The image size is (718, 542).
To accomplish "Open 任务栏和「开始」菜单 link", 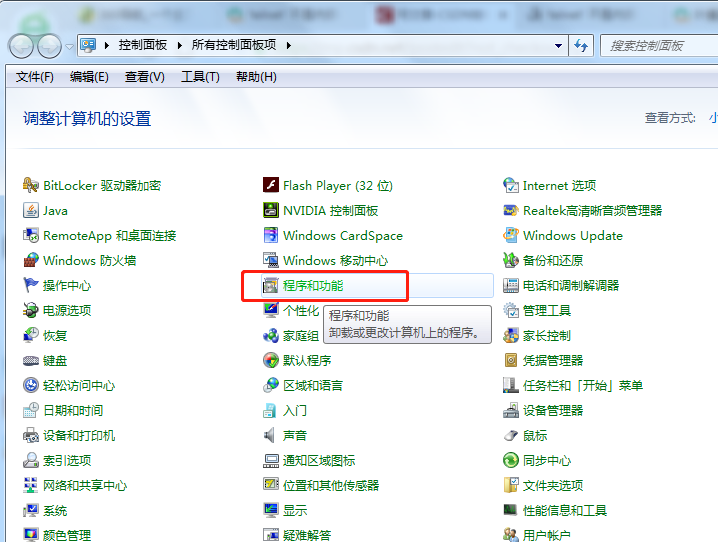I will (x=583, y=385).
